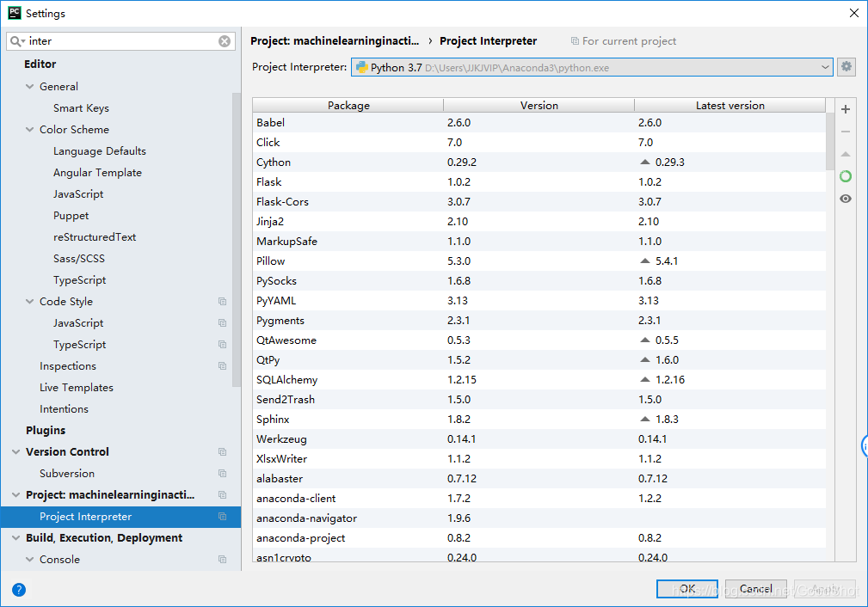Open interpreter gear settings button
This screenshot has width=868, height=607.
pos(846,67)
